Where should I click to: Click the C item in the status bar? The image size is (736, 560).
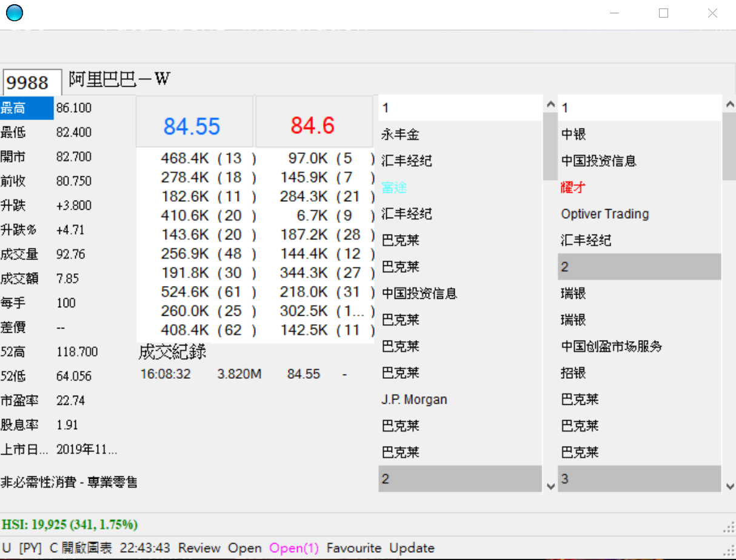point(53,548)
